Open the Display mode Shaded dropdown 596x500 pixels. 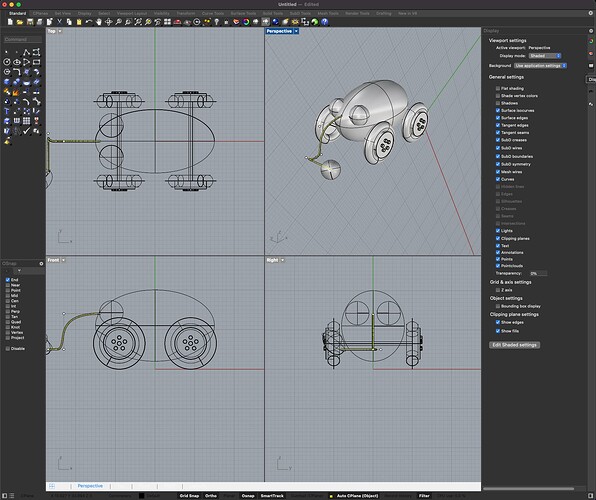pos(545,56)
